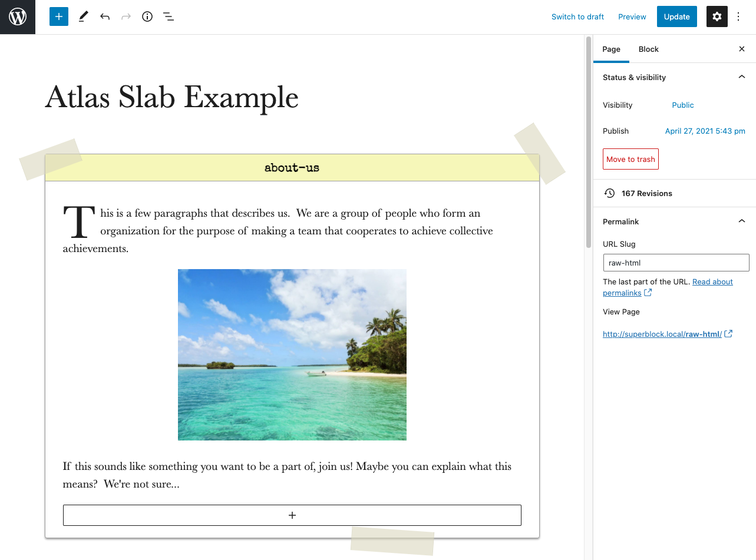This screenshot has height=560, width=756.
Task: Open the document details info icon
Action: coord(147,17)
